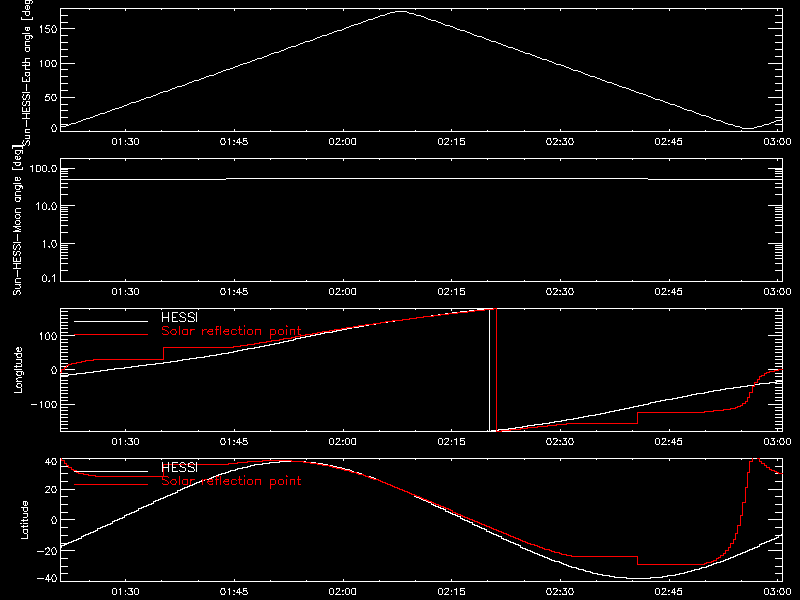The width and height of the screenshot is (800, 600).
Task: Click HESSI legend text in Latitude plot
Action: (x=180, y=467)
